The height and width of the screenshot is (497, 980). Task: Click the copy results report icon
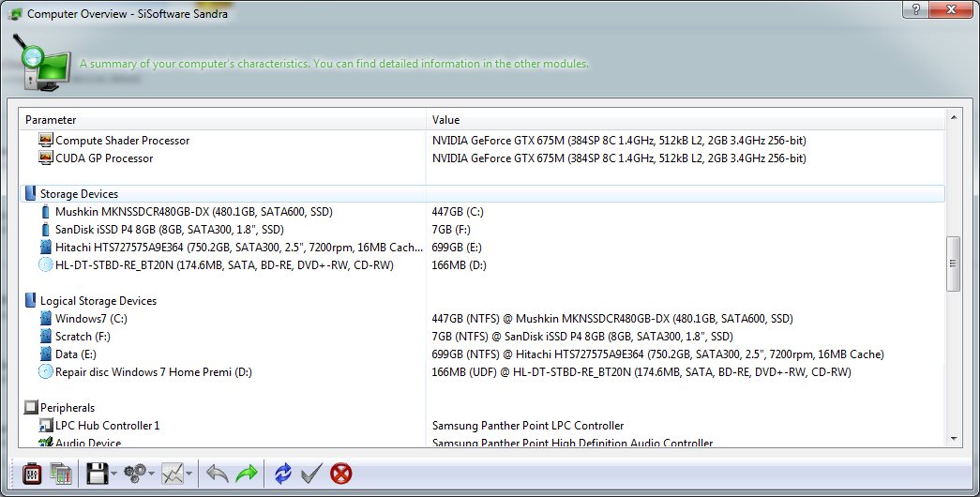coord(61,474)
